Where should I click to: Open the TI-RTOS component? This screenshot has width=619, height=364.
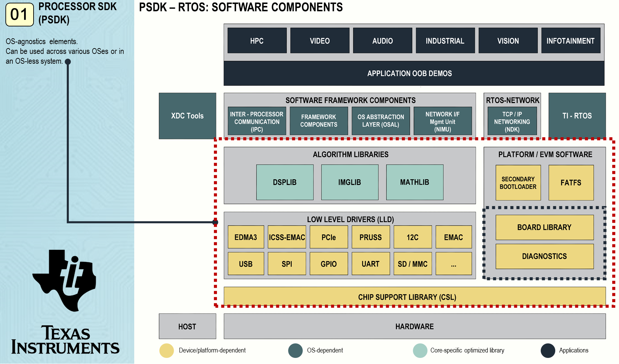tap(577, 116)
